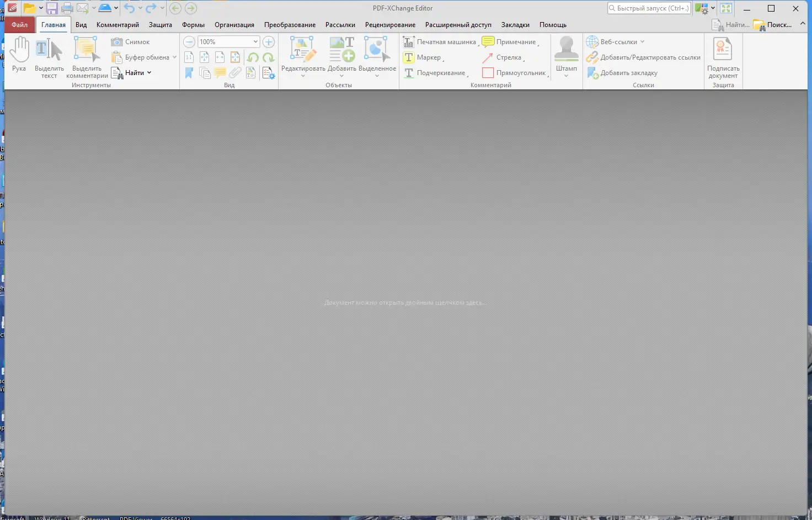This screenshot has width=812, height=520.
Task: Select the Маркер highlight tool
Action: (423, 57)
